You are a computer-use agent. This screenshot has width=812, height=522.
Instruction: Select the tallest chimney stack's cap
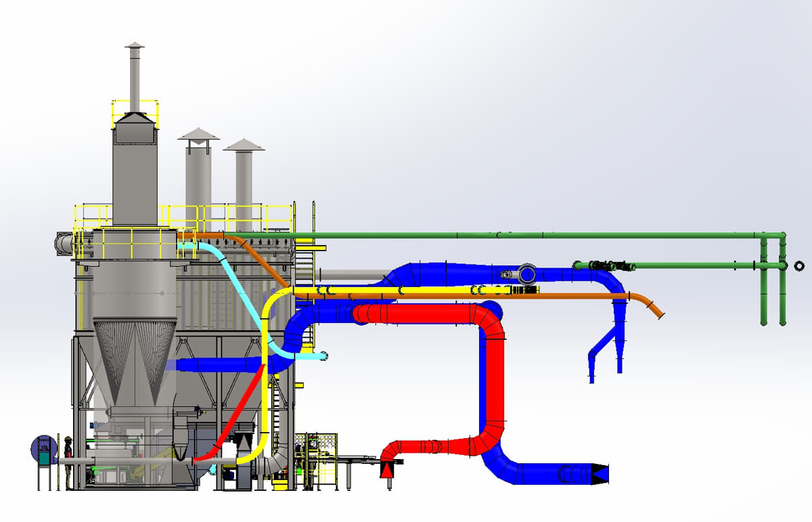click(135, 45)
